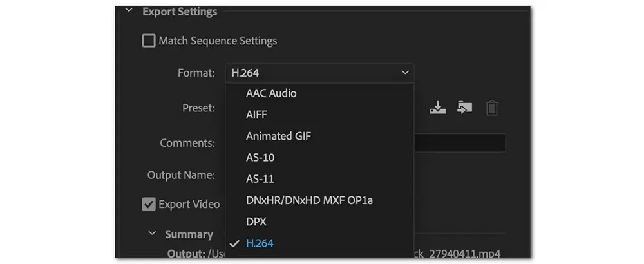
Task: Enable Match Sequence Settings checkbox
Action: click(x=149, y=41)
